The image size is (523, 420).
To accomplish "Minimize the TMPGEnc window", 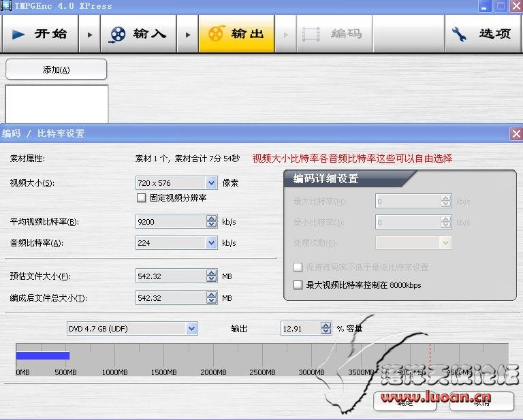I will coord(484,6).
